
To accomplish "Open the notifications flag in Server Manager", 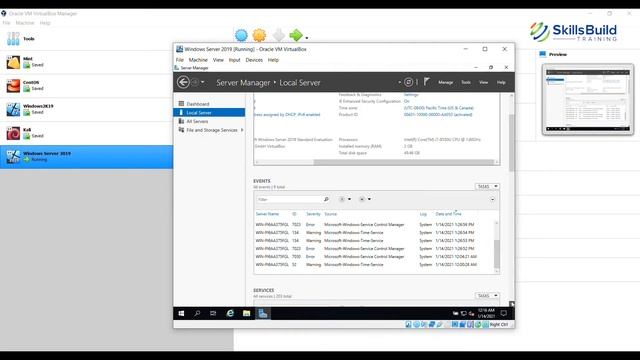I will click(x=427, y=82).
